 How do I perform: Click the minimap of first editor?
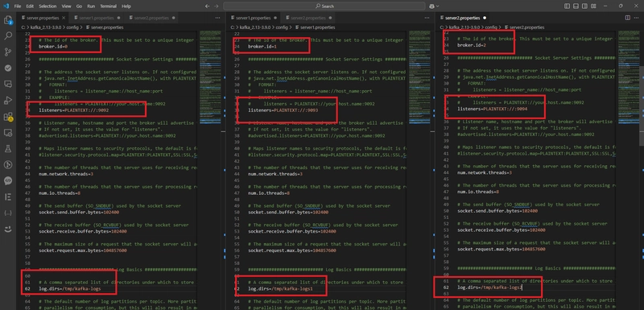click(210, 76)
